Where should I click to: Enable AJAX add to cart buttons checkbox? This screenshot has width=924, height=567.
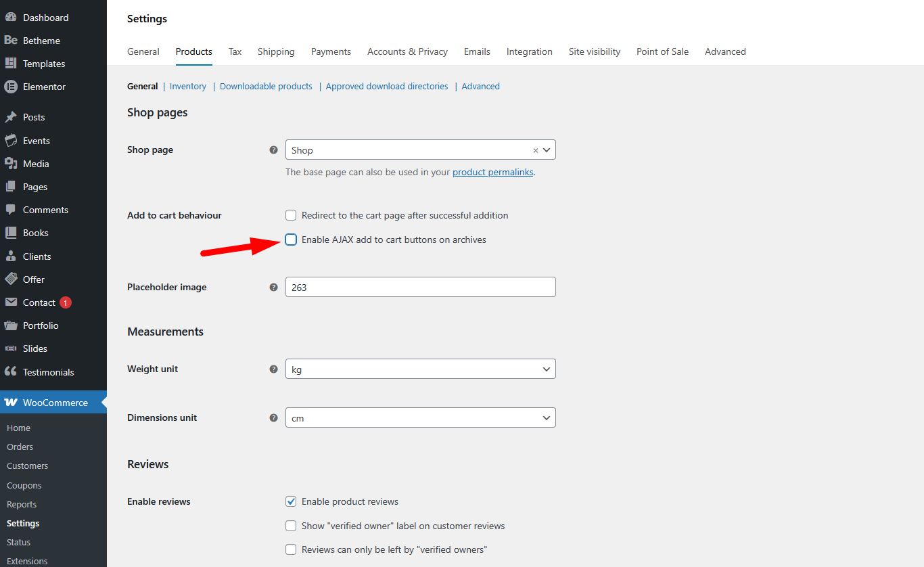pyautogui.click(x=291, y=240)
